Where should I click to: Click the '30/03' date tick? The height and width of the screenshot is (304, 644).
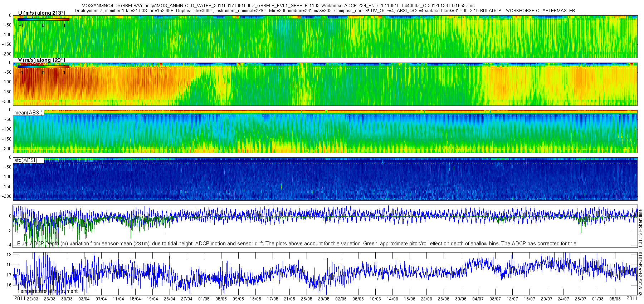click(67, 299)
